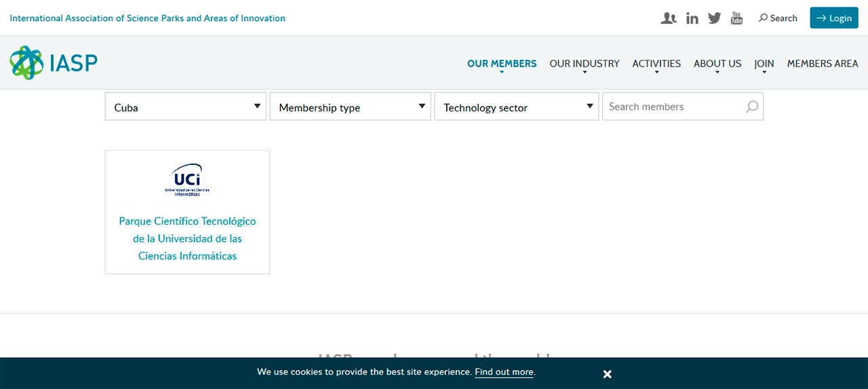This screenshot has width=868, height=389.
Task: Click the magnifier icon in Search members
Action: click(x=752, y=107)
